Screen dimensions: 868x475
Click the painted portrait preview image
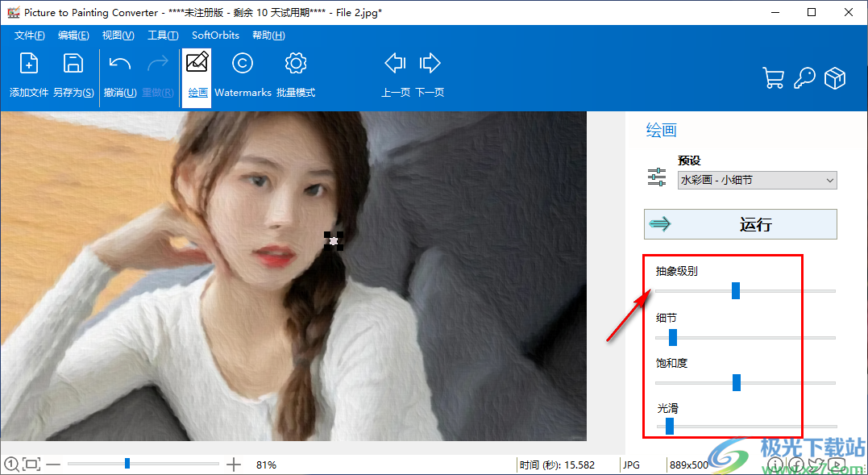[x=293, y=276]
